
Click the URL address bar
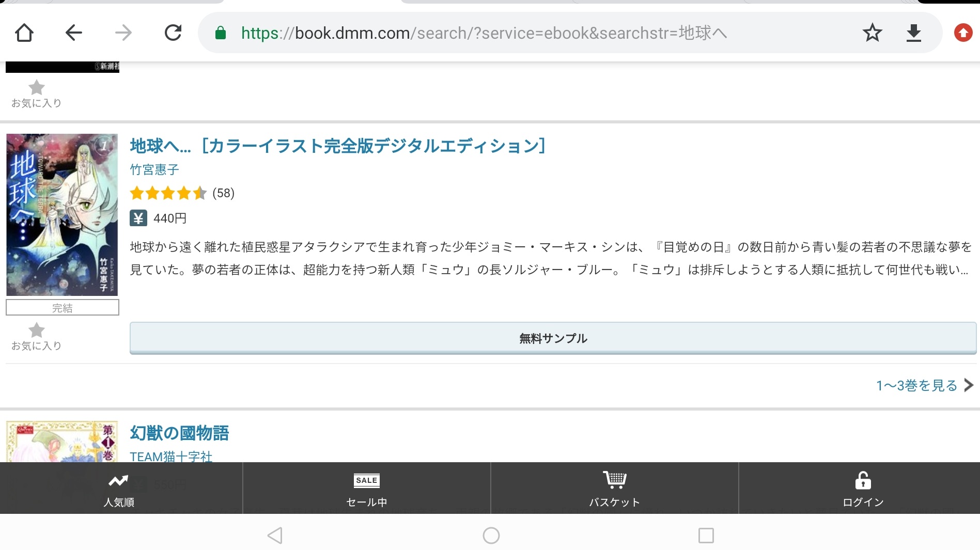coord(517,33)
